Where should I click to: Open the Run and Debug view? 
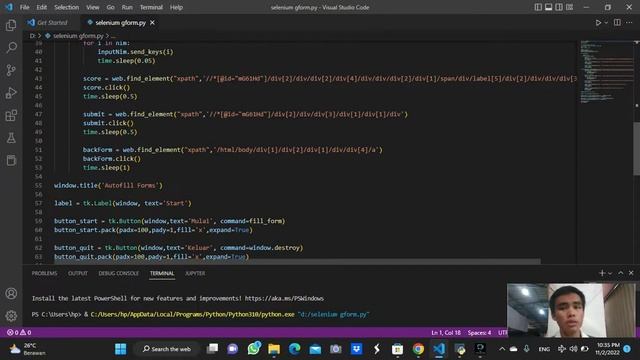[x=11, y=93]
